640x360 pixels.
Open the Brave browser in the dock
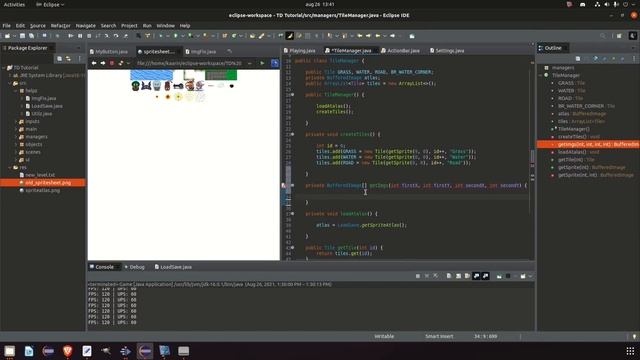pyautogui.click(x=68, y=351)
